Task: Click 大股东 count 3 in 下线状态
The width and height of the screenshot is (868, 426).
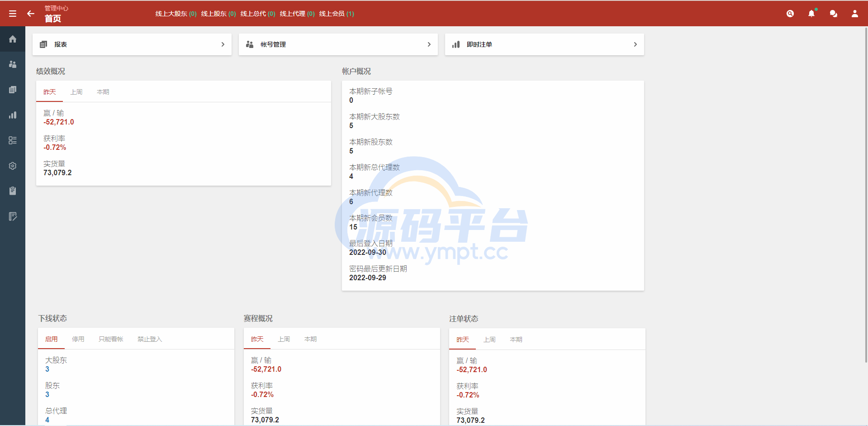Action: [x=47, y=369]
